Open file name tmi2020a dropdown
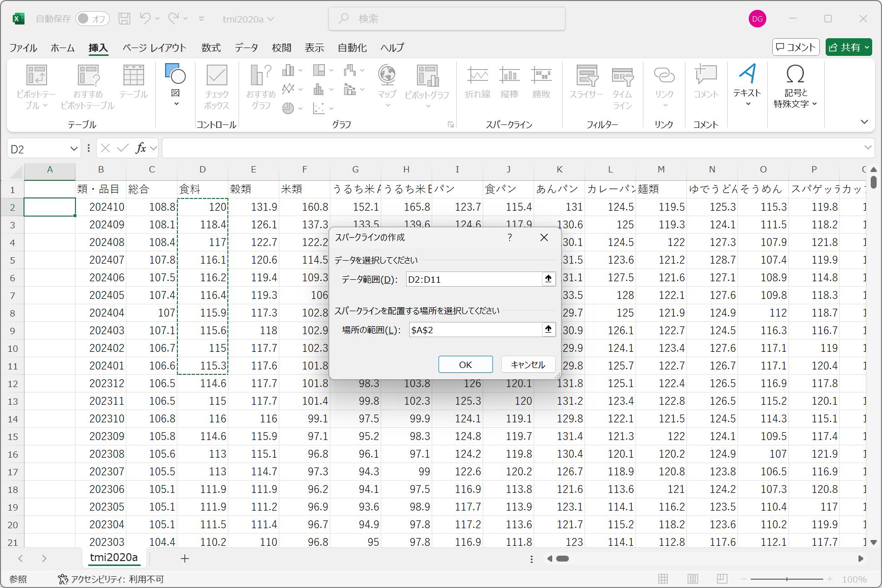Viewport: 882px width, 588px height. pyautogui.click(x=248, y=19)
